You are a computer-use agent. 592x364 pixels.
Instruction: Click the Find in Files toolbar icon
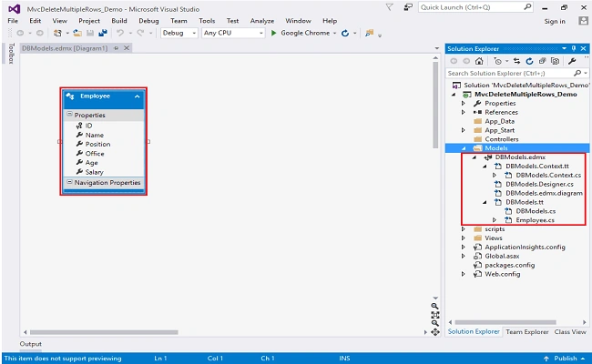click(x=369, y=33)
